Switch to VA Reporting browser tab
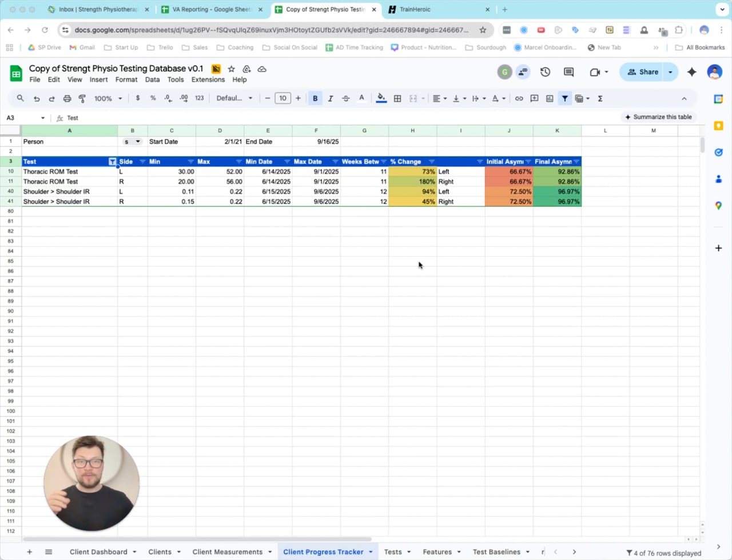Viewport: 732px width, 560px height. coord(212,9)
